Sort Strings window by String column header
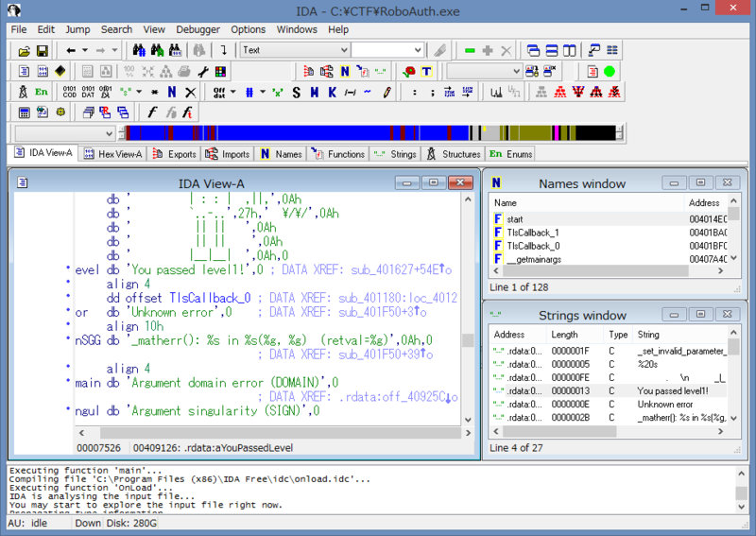The width and height of the screenshot is (756, 536). click(x=679, y=335)
